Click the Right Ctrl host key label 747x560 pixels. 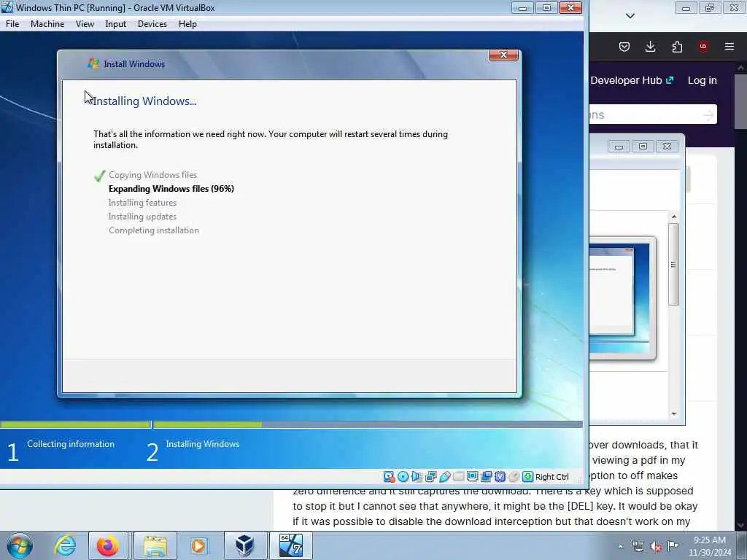[551, 477]
